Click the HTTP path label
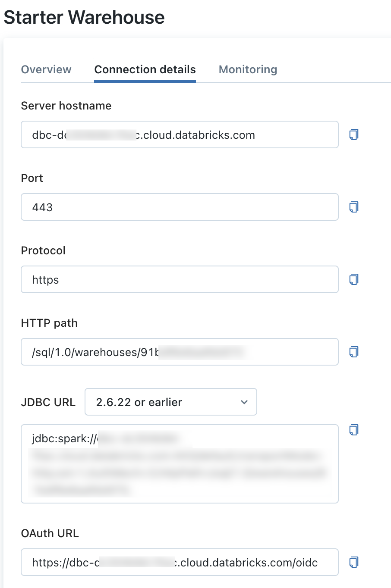The height and width of the screenshot is (588, 391). (49, 323)
